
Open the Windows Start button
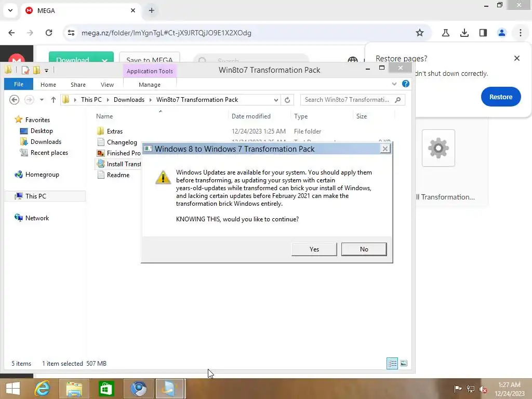(13, 389)
